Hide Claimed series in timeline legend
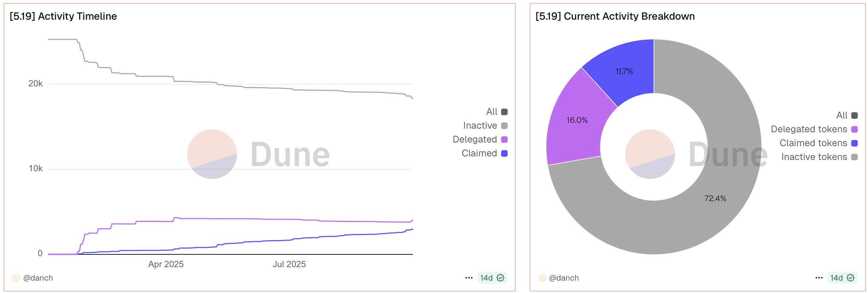The width and height of the screenshot is (868, 293). tap(484, 153)
